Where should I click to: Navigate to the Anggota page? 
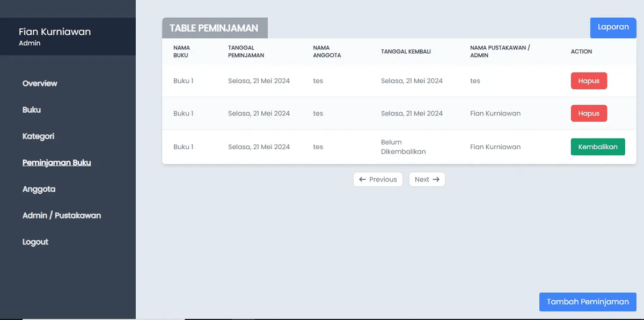tap(39, 189)
